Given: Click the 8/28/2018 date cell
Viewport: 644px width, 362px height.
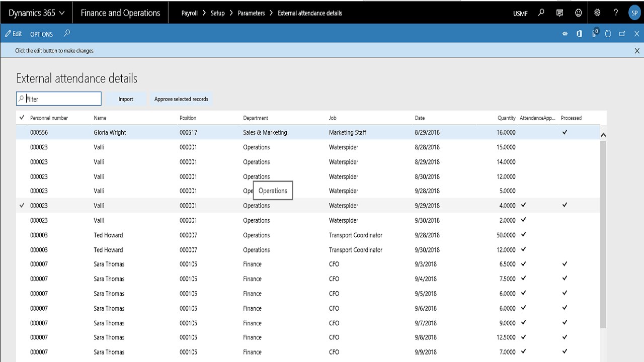Looking at the screenshot, I should [427, 147].
